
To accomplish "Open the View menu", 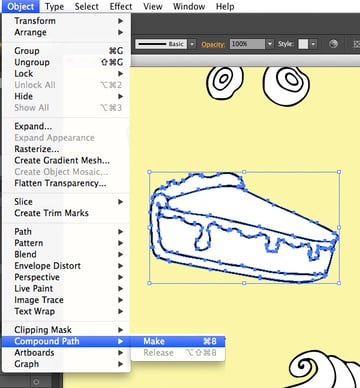I will coord(152,6).
